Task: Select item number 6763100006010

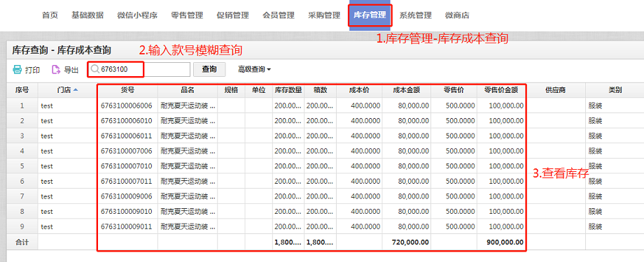Action: 127,121
